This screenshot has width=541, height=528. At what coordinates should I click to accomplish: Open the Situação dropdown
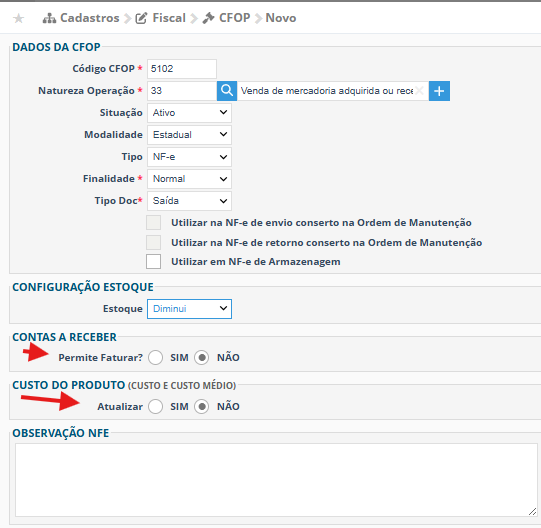point(189,113)
